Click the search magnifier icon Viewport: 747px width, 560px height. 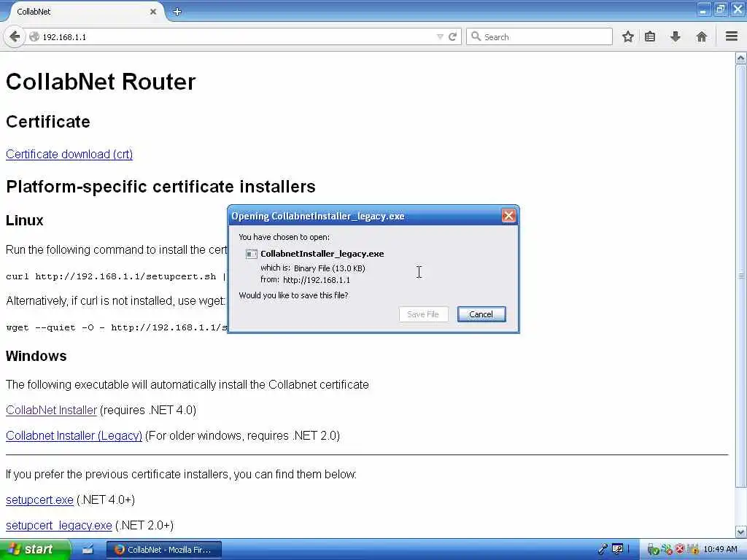[476, 36]
